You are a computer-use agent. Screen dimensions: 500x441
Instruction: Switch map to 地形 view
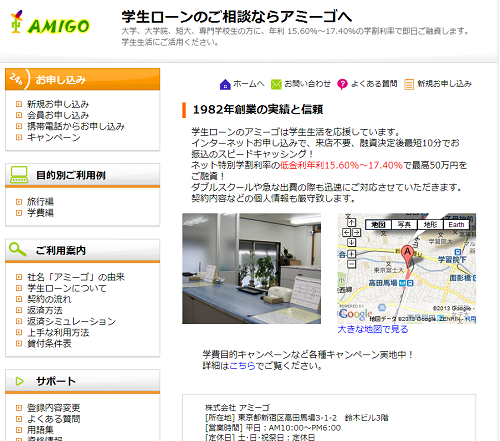430,225
